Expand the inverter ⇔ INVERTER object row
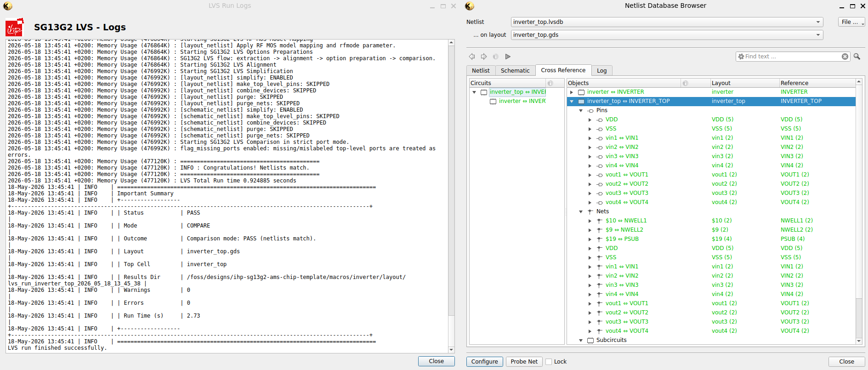The image size is (868, 370). click(x=572, y=92)
